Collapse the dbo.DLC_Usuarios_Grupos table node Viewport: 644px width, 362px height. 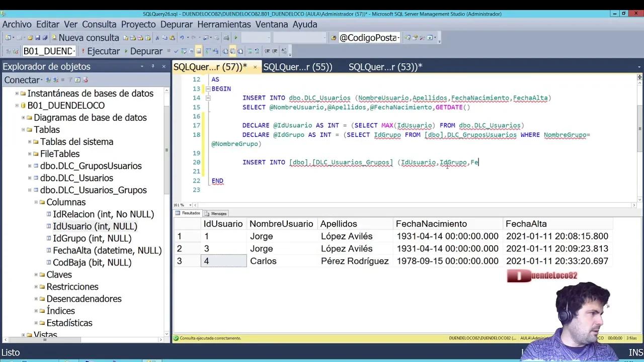30,190
